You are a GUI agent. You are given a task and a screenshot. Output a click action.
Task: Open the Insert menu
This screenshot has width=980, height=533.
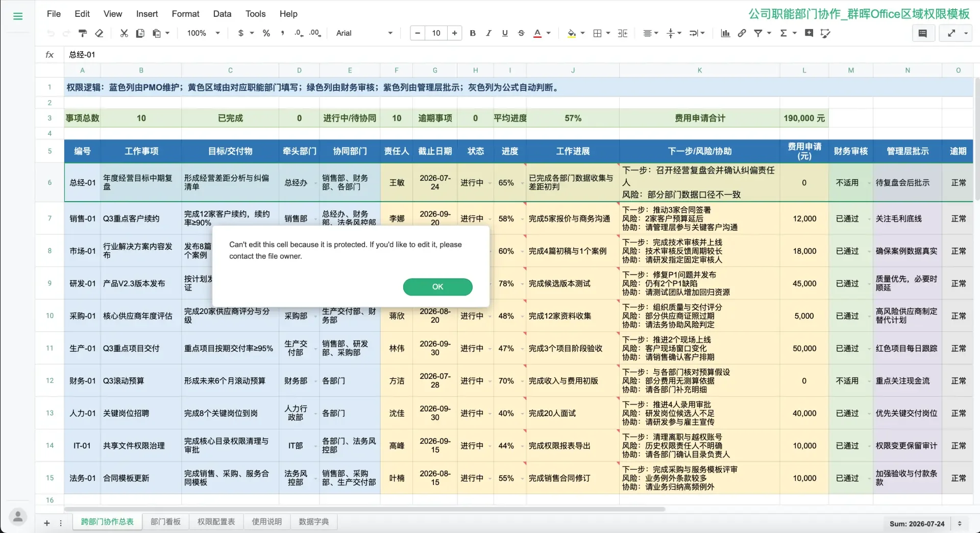point(147,14)
